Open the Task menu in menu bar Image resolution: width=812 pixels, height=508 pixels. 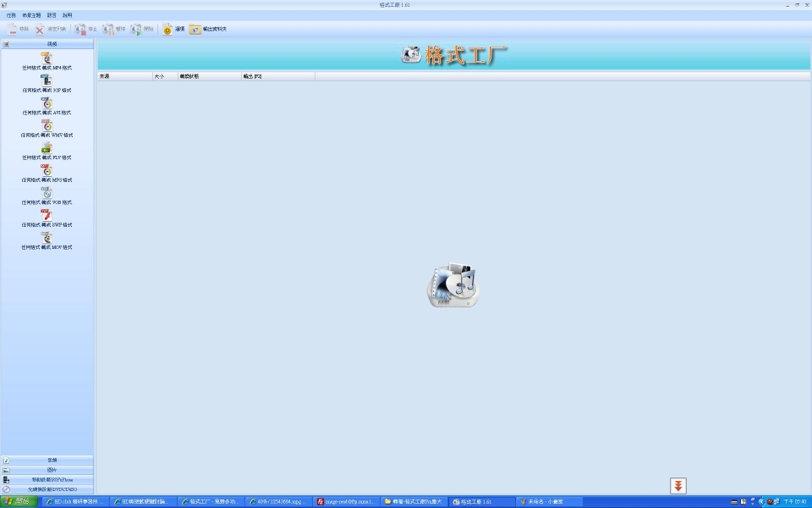tap(11, 15)
